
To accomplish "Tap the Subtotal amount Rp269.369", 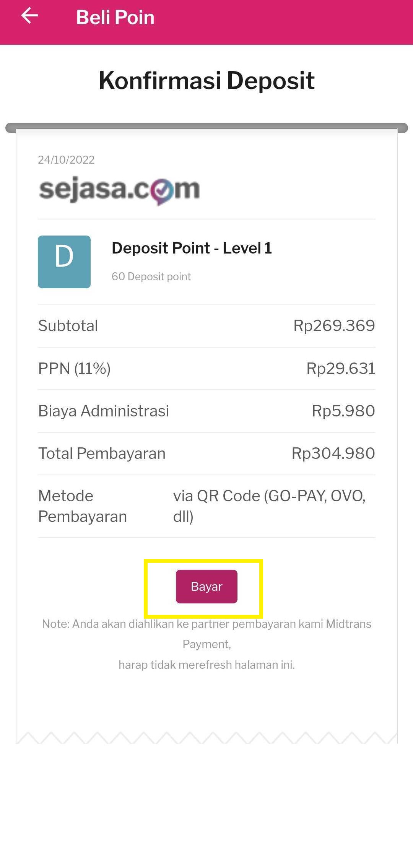I will click(335, 325).
